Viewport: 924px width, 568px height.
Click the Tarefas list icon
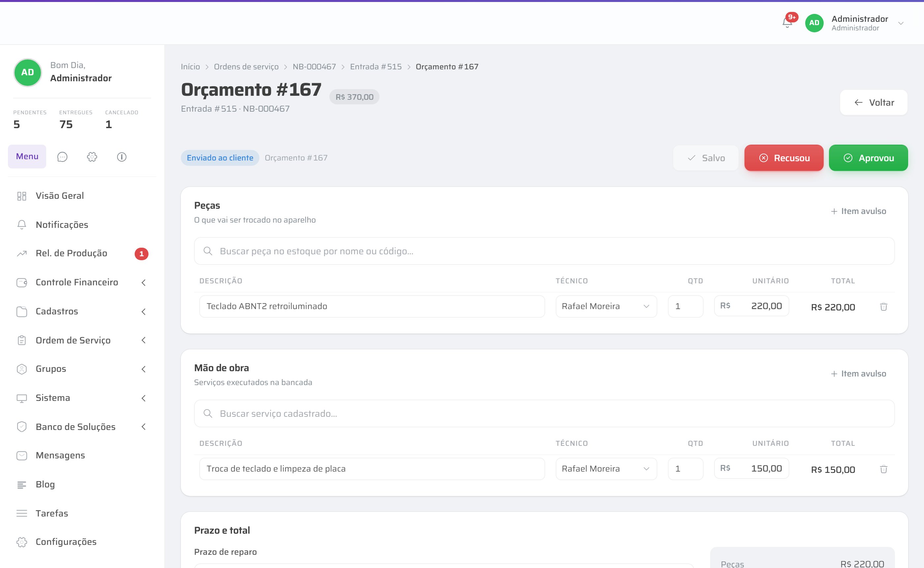(x=22, y=514)
